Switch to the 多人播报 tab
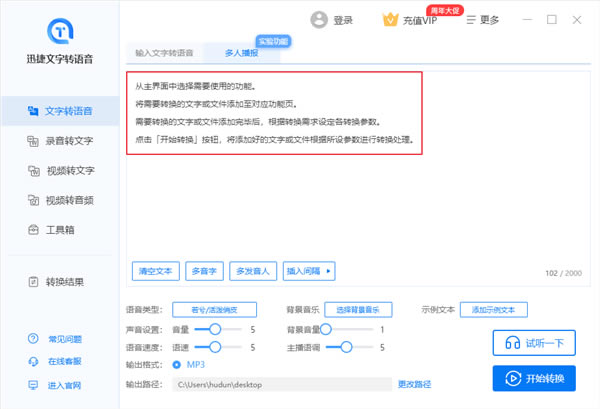 coord(241,53)
